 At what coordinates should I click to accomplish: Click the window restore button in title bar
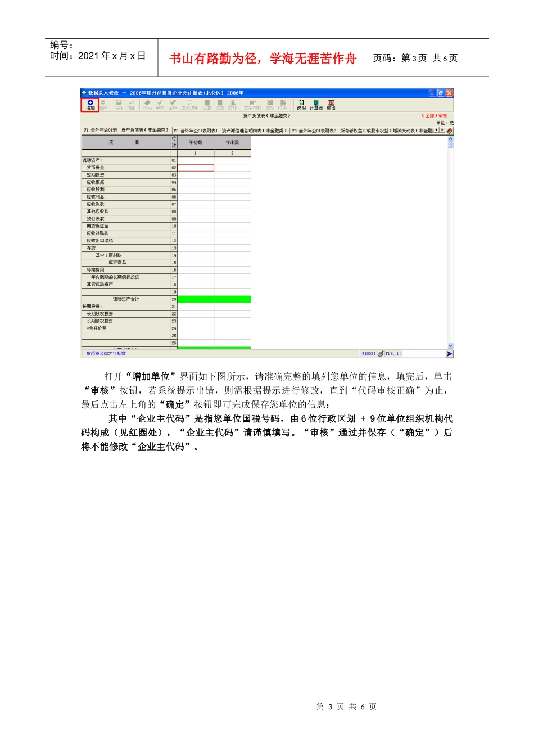coord(441,93)
